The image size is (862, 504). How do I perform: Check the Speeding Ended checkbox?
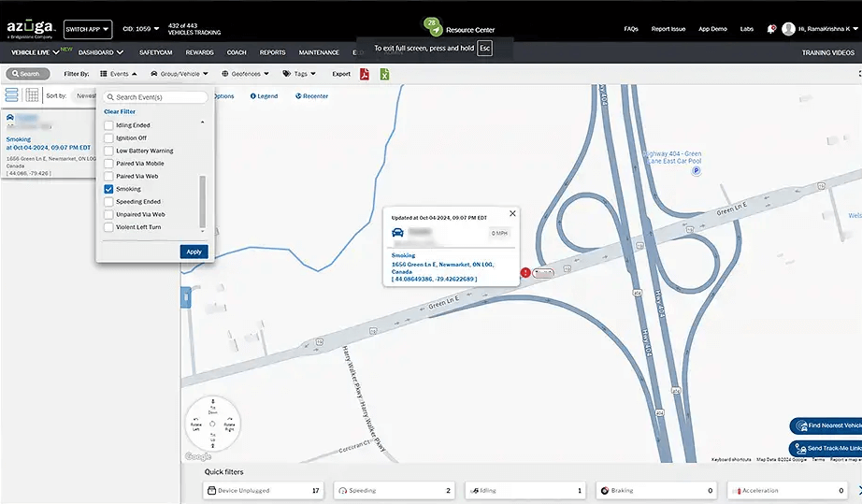click(x=108, y=202)
